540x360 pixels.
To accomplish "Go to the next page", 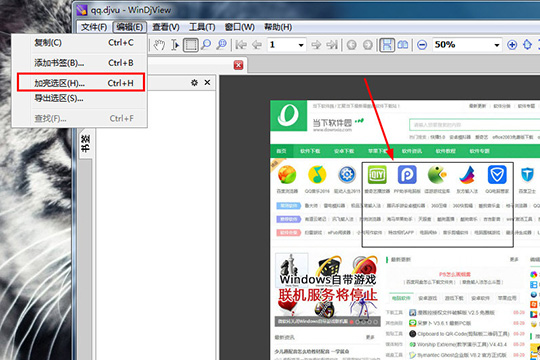I will click(x=316, y=45).
